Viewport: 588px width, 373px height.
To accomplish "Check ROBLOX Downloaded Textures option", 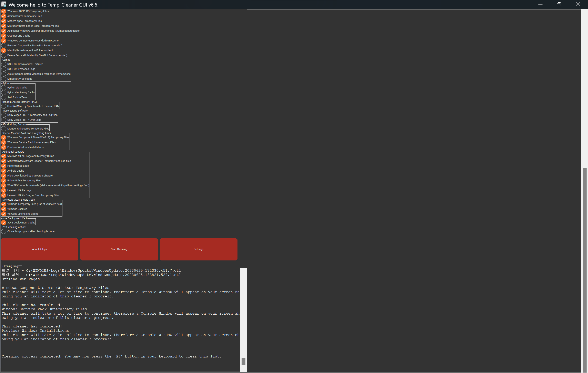I will [x=4, y=64].
